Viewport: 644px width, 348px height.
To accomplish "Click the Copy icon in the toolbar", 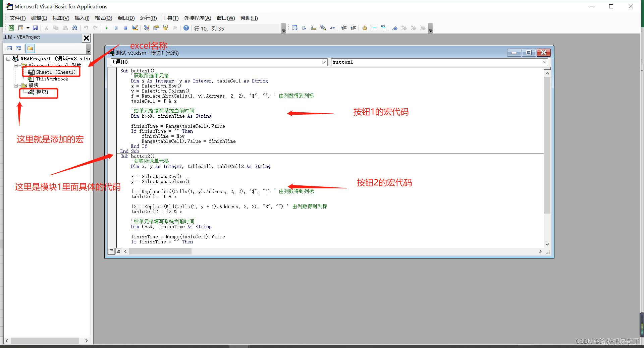I will point(56,28).
